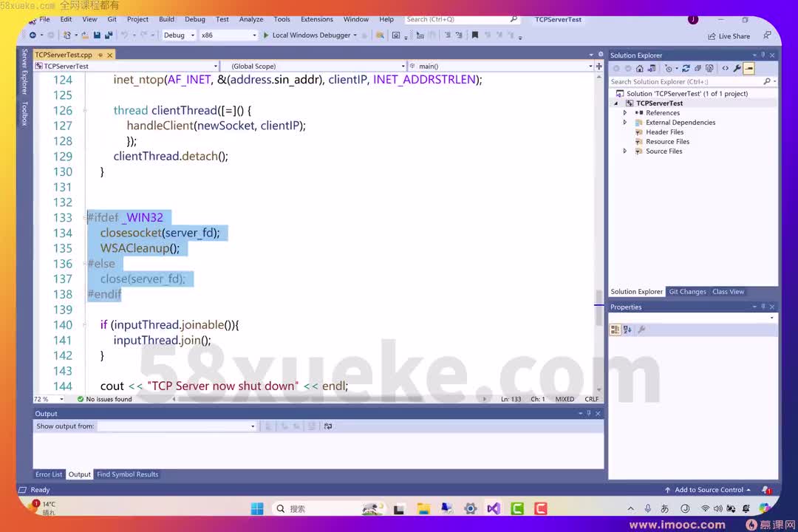Viewport: 798px width, 532px height.
Task: Open the File menu
Action: tap(45, 19)
